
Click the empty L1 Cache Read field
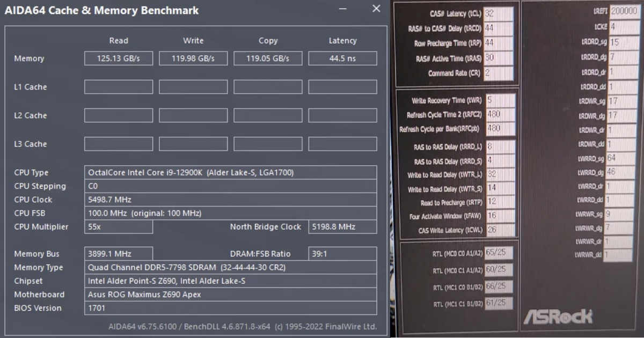(x=119, y=87)
